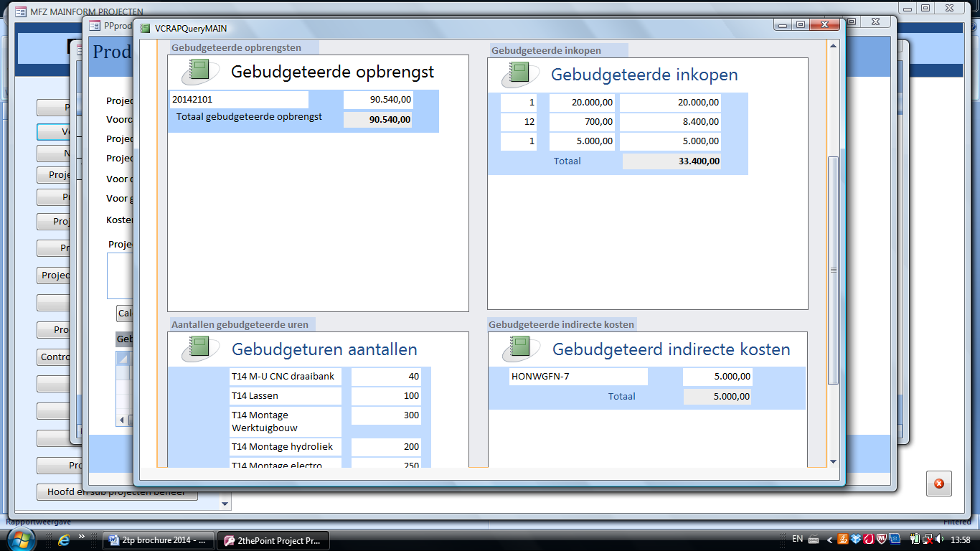
Task: Click the unit price 700,00 field
Action: (582, 122)
